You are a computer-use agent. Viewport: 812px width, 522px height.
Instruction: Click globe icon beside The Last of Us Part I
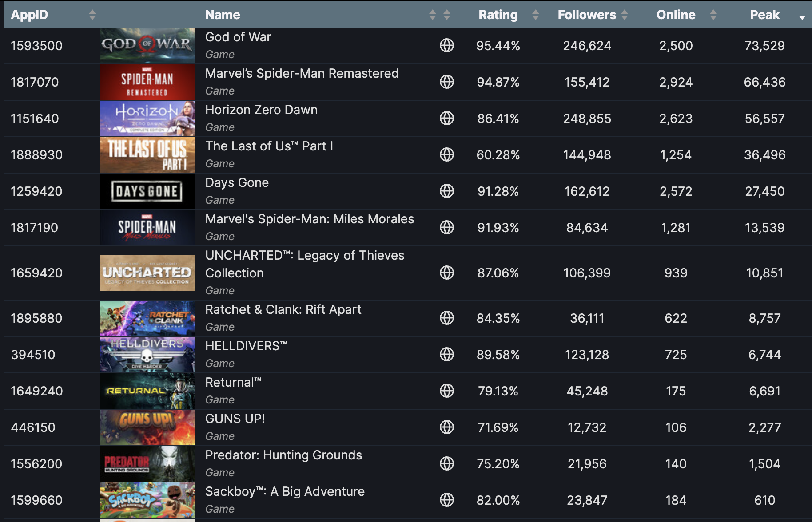[x=446, y=154]
